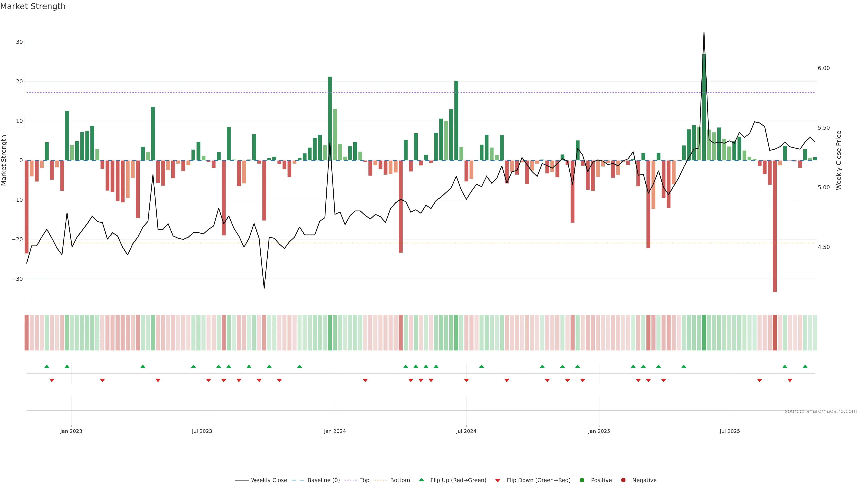This screenshot has width=868, height=488.
Task: Click the darkest red heatmap cell
Action: [775, 332]
